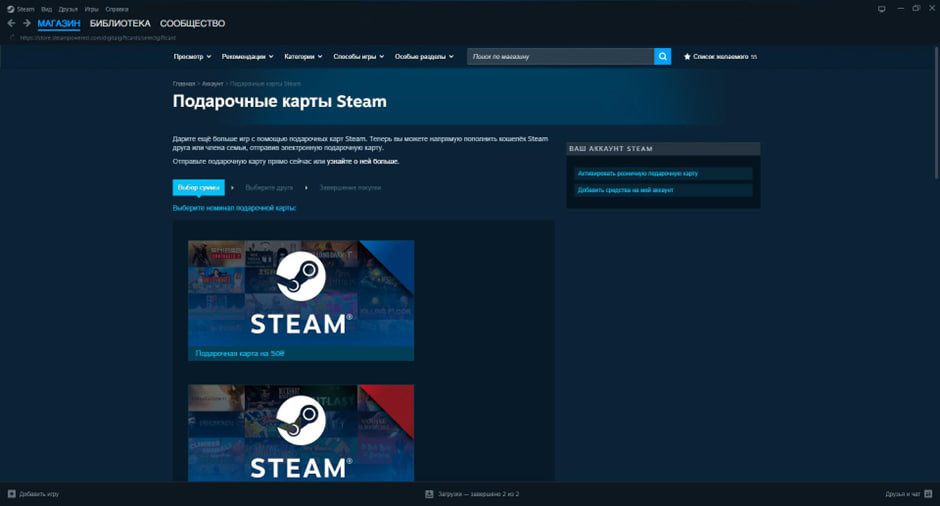Screen dimensions: 940x506
Task: Click the add game plus icon
Action: (x=11, y=494)
